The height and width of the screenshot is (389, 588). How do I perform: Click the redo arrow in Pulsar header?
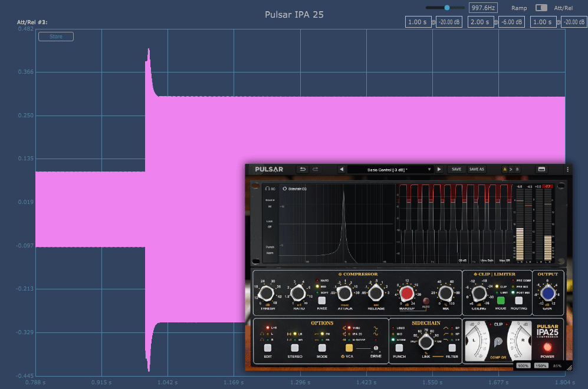click(316, 169)
